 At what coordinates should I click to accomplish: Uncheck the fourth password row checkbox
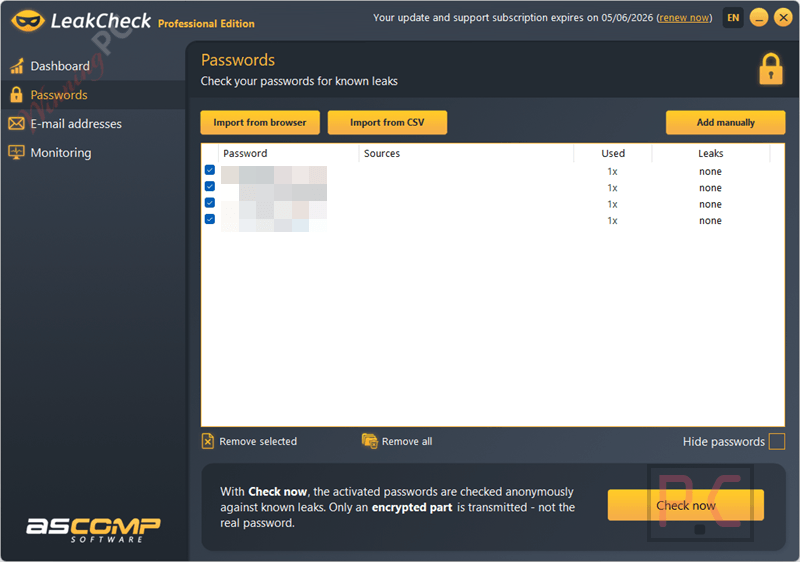point(210,219)
